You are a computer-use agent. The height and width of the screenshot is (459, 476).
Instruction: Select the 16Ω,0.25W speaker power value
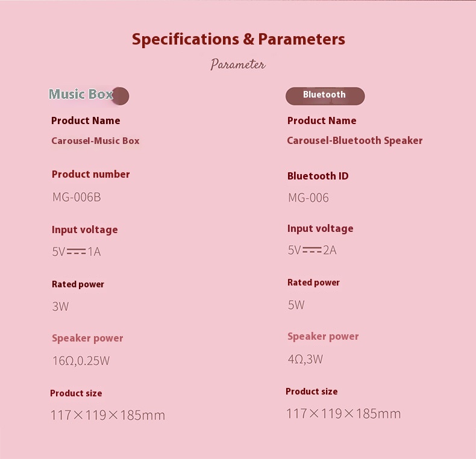pos(81,361)
